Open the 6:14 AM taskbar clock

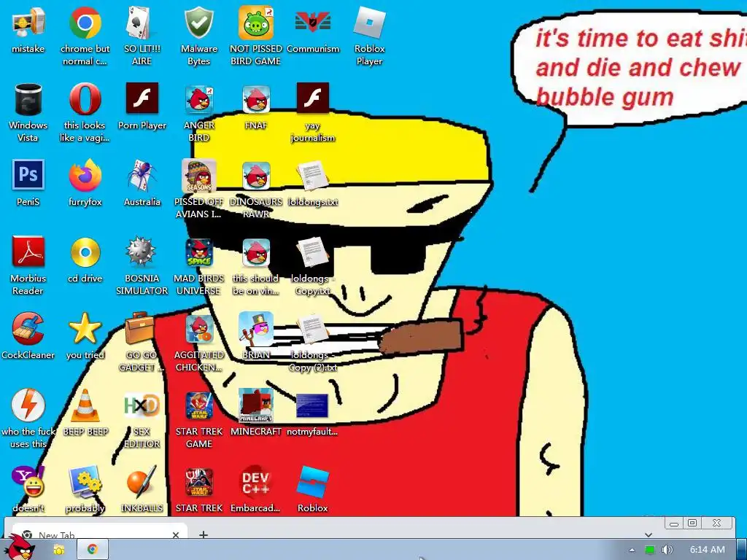[x=708, y=550]
